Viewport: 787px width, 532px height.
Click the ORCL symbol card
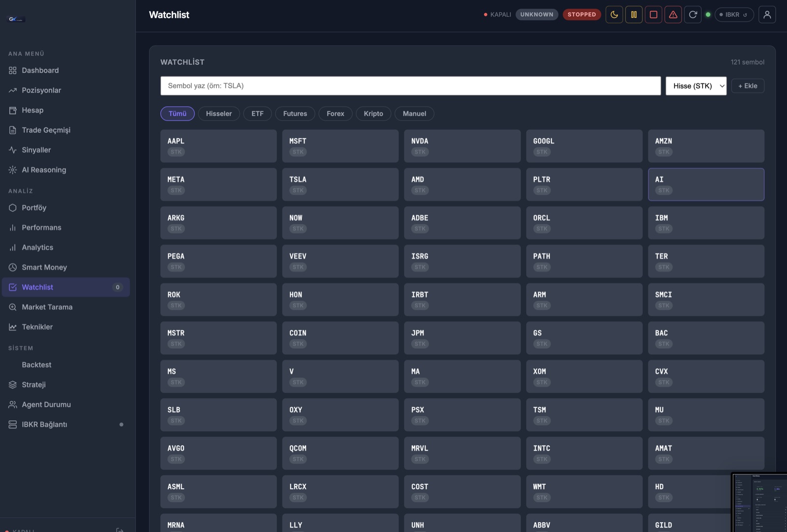pos(584,223)
